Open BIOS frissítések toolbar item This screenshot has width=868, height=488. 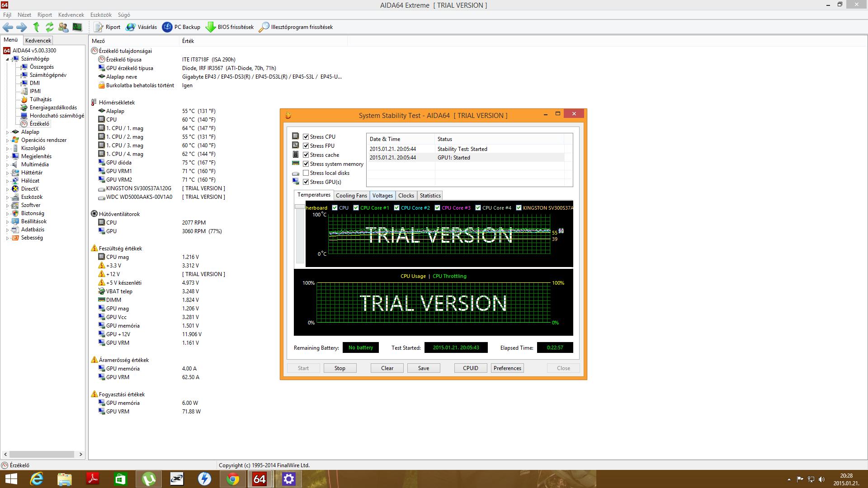pyautogui.click(x=230, y=27)
